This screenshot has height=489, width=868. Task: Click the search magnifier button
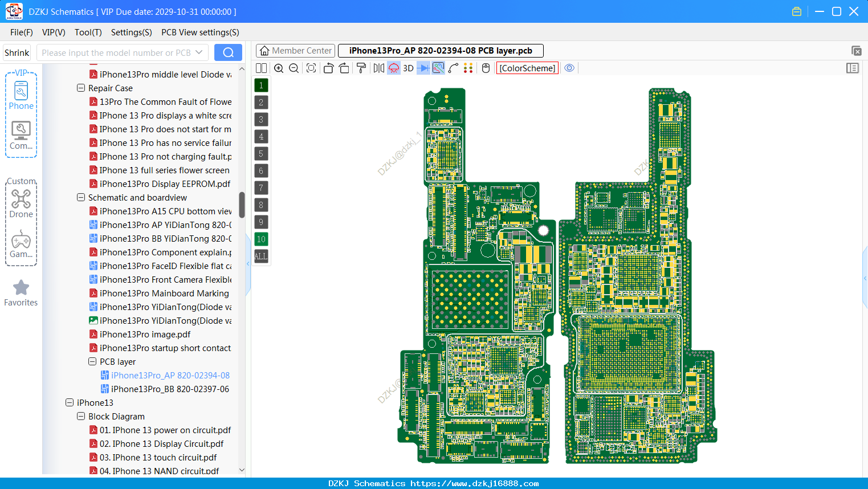click(x=228, y=52)
